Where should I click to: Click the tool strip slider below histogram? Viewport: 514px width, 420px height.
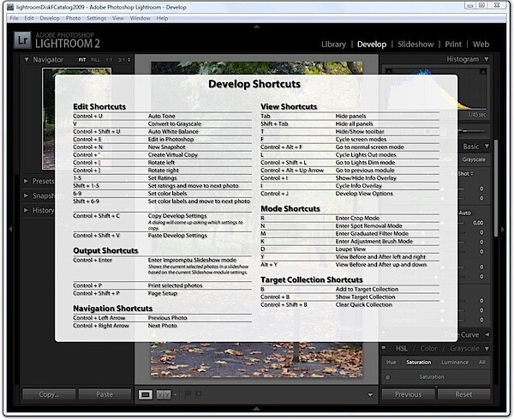pos(472,131)
